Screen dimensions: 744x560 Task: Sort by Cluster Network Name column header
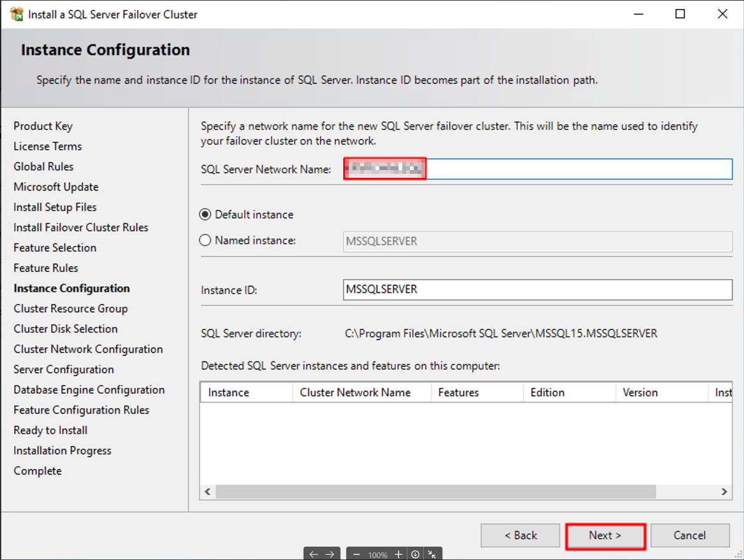(x=361, y=392)
